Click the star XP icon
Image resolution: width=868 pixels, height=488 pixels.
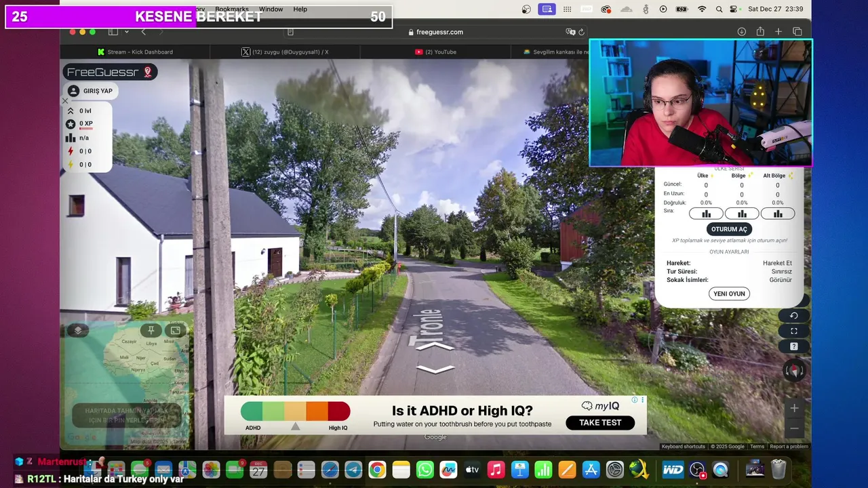tap(71, 124)
